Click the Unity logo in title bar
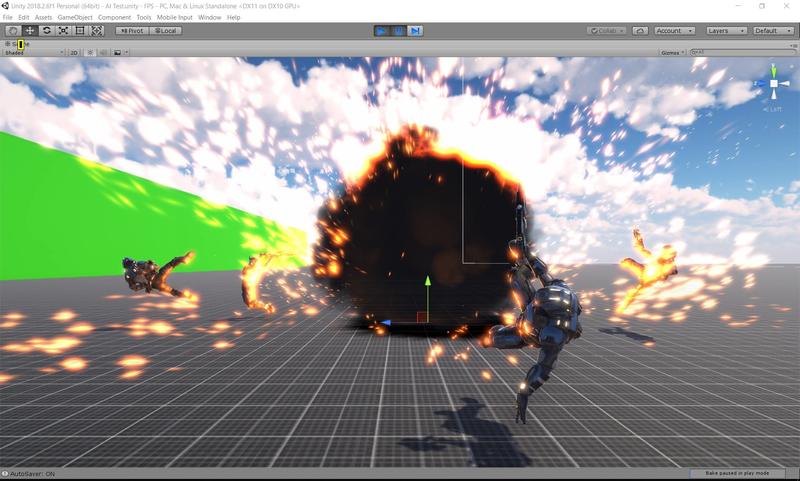 point(5,6)
